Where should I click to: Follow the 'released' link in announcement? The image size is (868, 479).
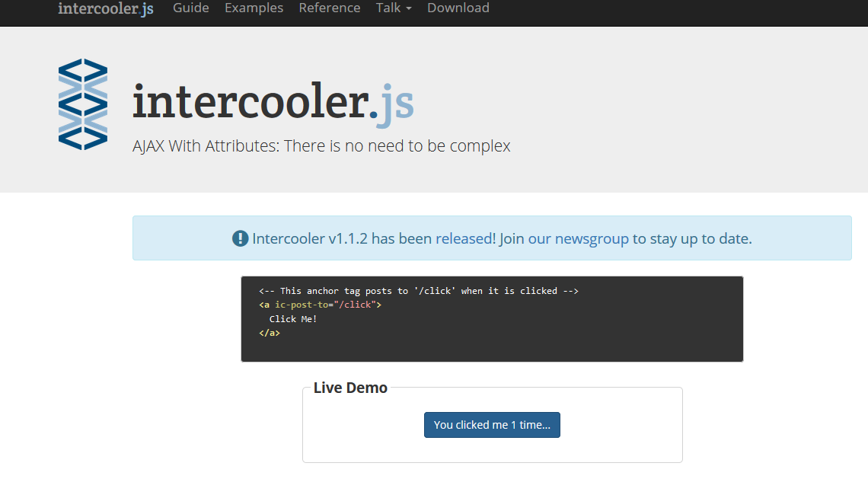pos(465,238)
